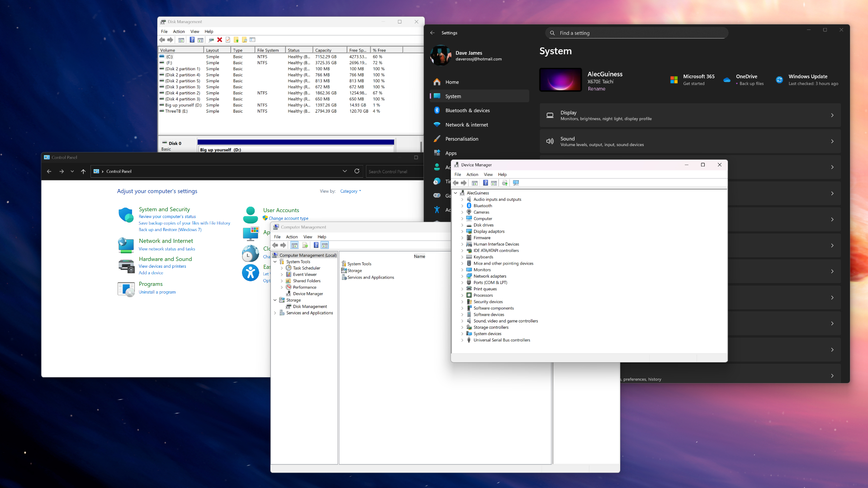Open the View by Category dropdown
This screenshot has height=488, width=868.
pyautogui.click(x=350, y=191)
